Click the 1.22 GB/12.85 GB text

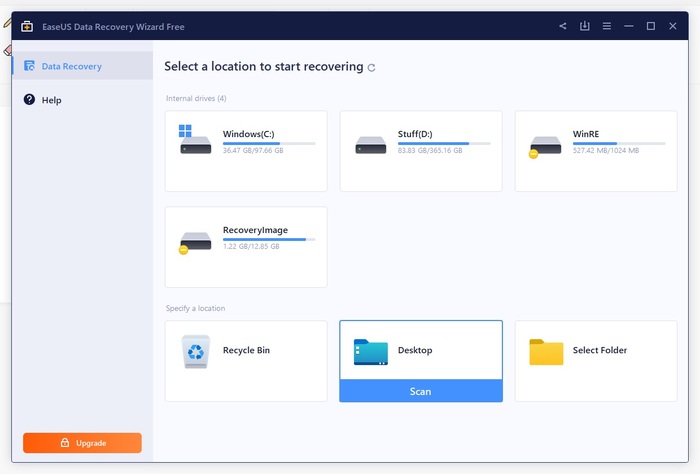pos(251,246)
